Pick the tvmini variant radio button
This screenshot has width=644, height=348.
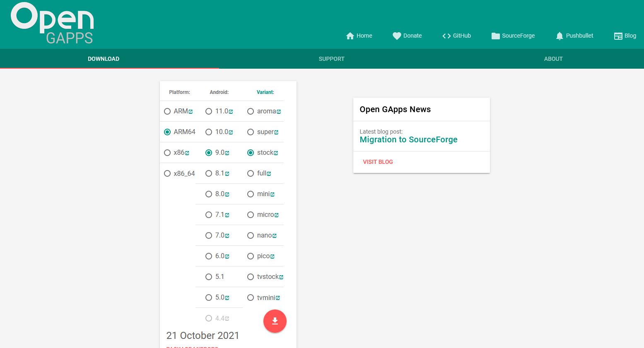[251, 298]
